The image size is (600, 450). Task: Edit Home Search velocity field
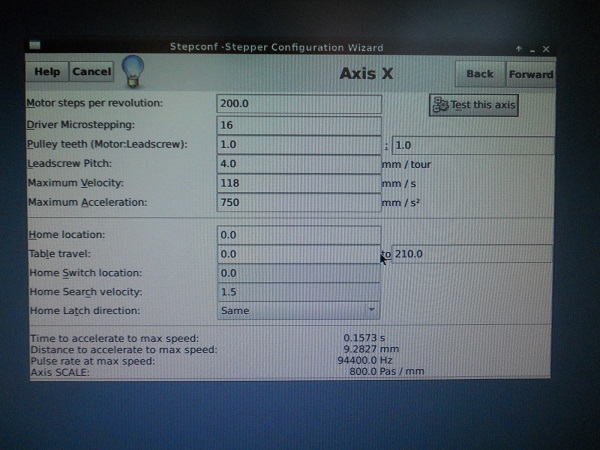(x=299, y=292)
